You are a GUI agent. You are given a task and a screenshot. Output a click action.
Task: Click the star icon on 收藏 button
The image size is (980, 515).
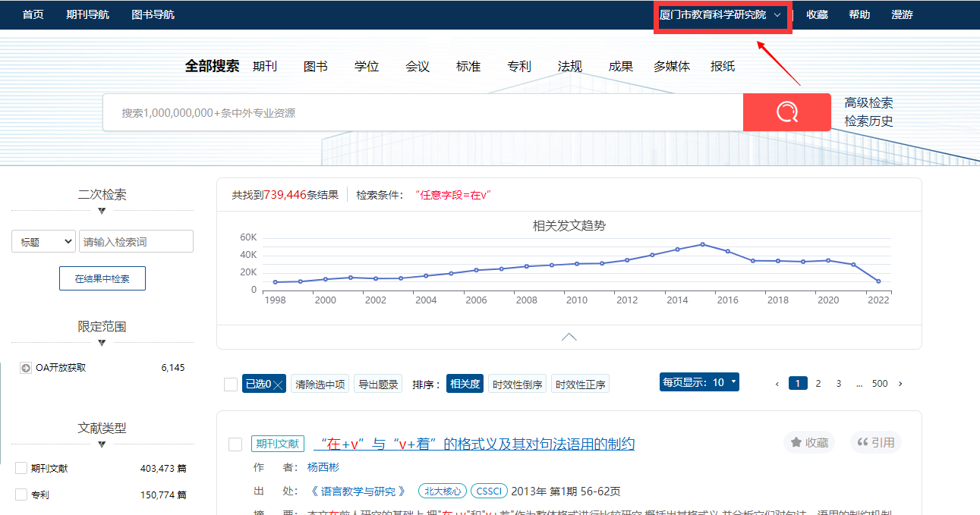tap(796, 442)
